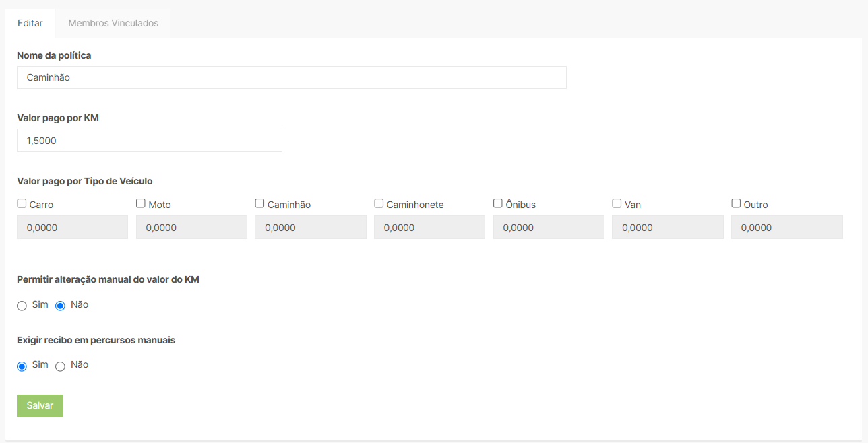The width and height of the screenshot is (868, 443).
Task: Click the value field under Outro
Action: click(x=787, y=228)
